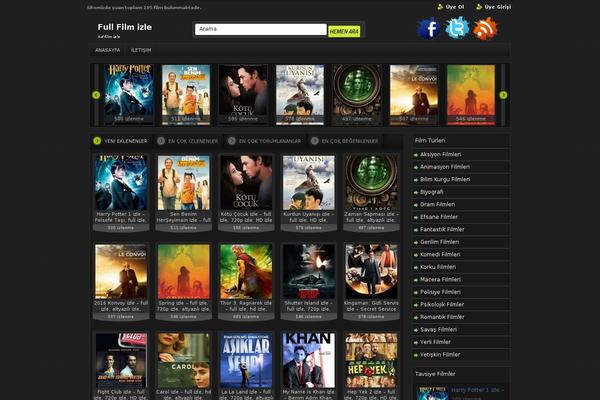Open Thor 3: Ragnarok izle poster
The image size is (600, 400).
tap(246, 272)
